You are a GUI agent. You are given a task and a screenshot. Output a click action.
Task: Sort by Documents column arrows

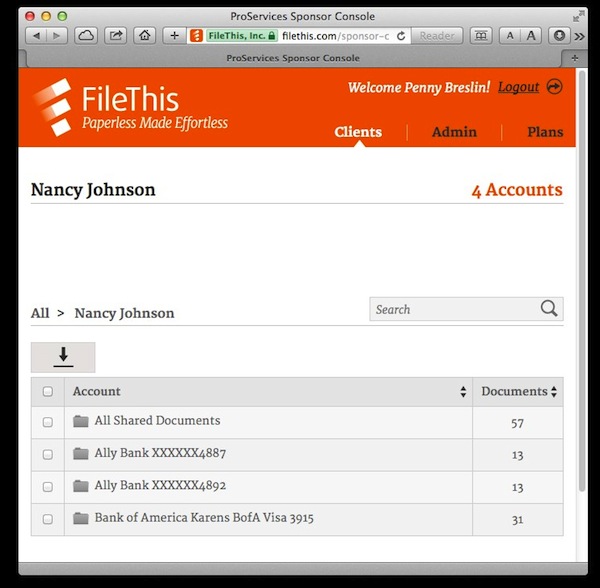point(554,391)
